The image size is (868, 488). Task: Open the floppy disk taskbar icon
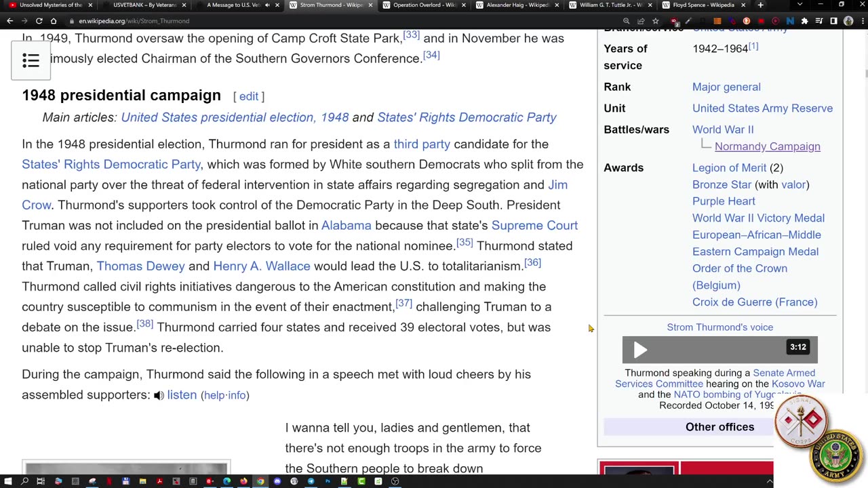(125, 481)
